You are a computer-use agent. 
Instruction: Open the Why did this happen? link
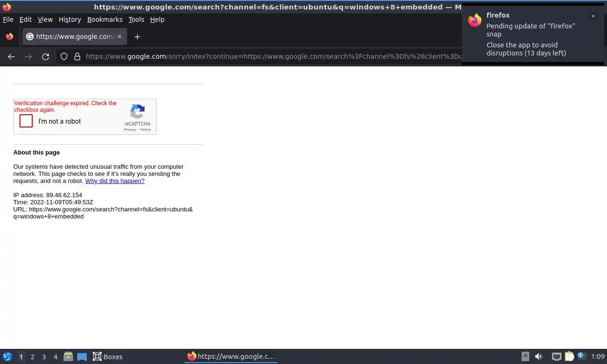(x=115, y=181)
